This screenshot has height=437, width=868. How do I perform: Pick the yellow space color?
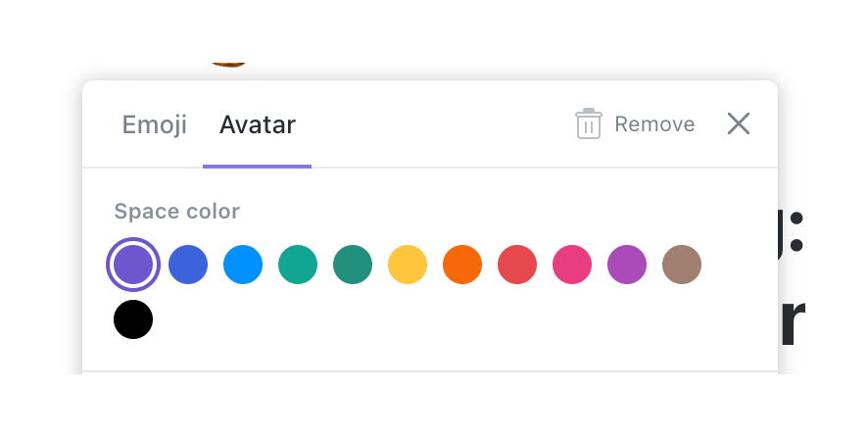pyautogui.click(x=408, y=265)
